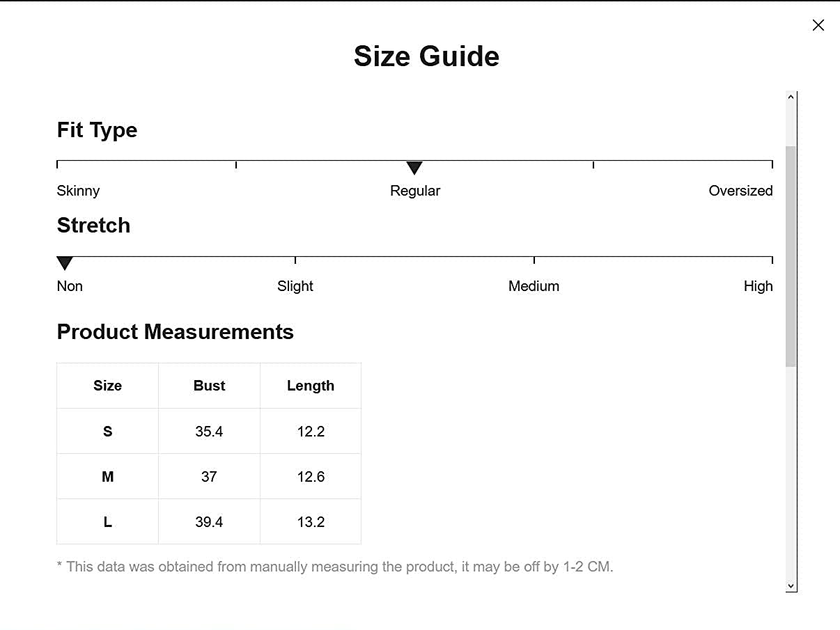
Task: Click the vertical scrollbar thumb
Action: (x=791, y=255)
